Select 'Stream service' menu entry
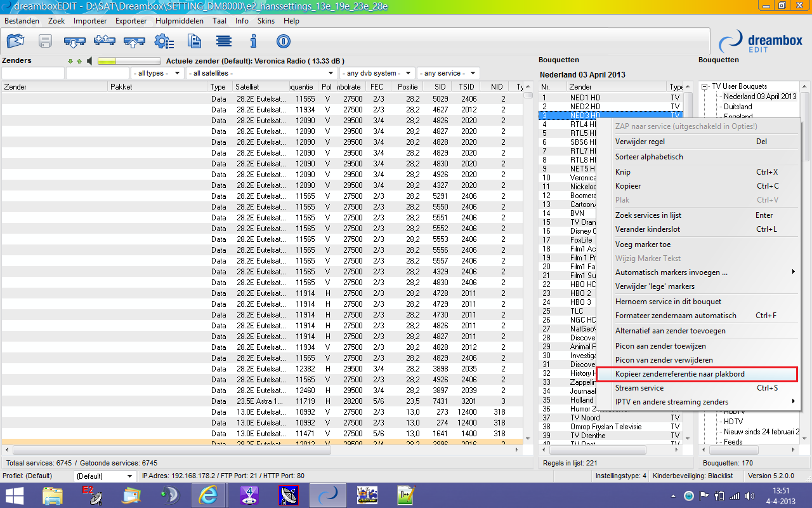This screenshot has height=508, width=812. [698, 388]
